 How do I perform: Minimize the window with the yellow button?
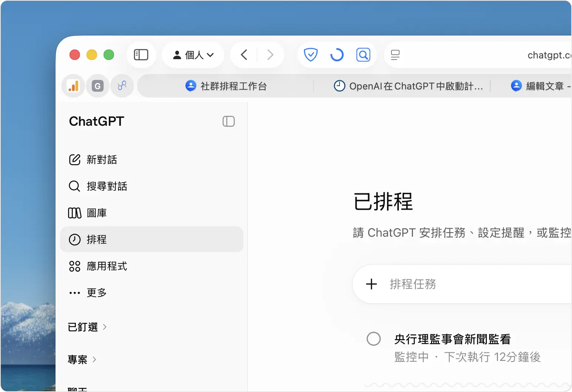(x=92, y=55)
